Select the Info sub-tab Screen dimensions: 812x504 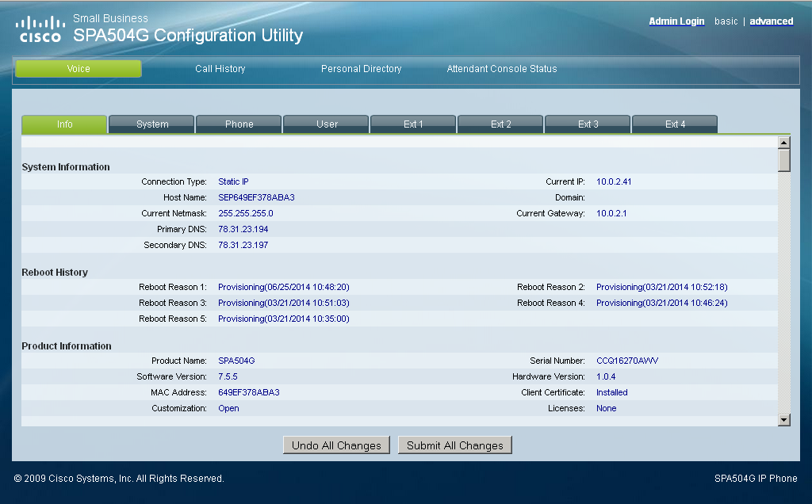64,124
